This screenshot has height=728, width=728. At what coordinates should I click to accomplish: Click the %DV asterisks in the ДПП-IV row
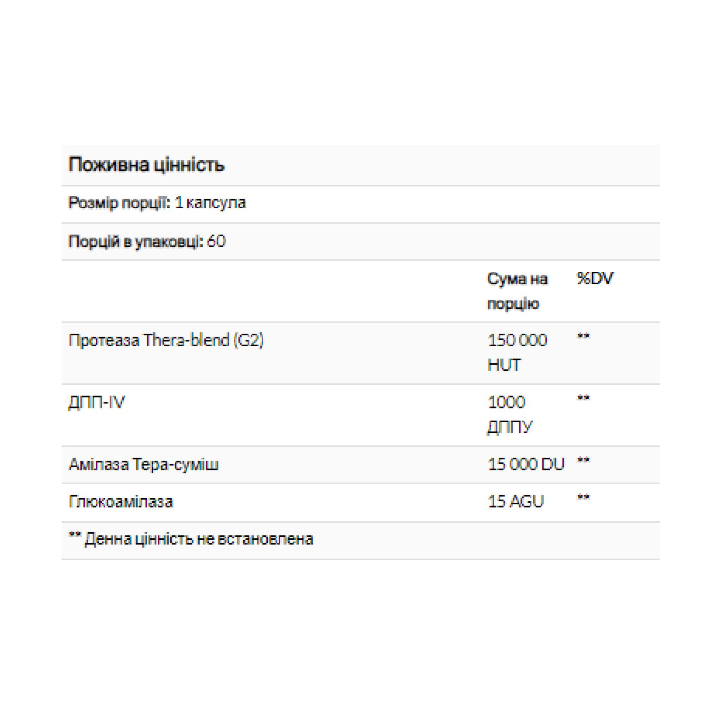(583, 399)
